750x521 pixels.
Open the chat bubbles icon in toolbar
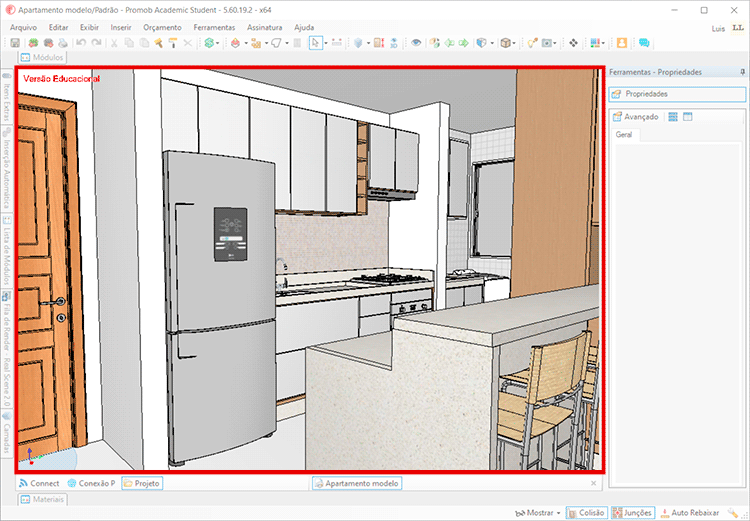[644, 43]
